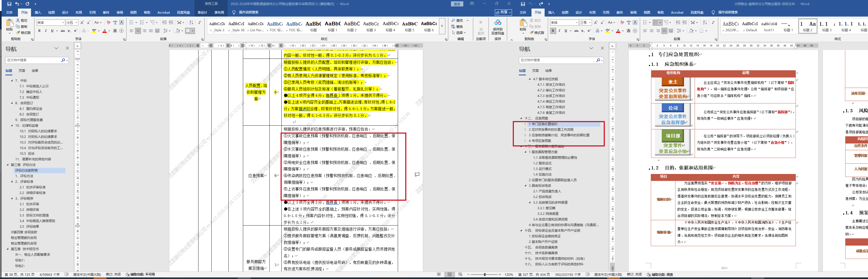Apply distributed alignment in the right window

pos(671,31)
